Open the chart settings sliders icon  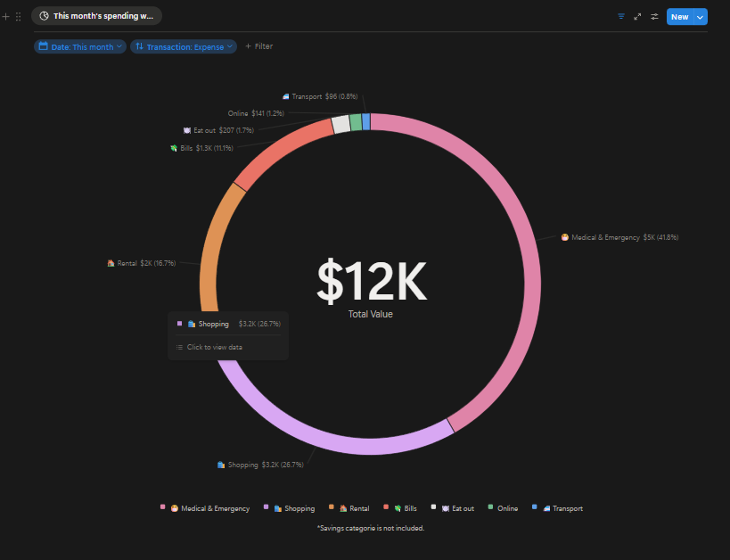[655, 16]
